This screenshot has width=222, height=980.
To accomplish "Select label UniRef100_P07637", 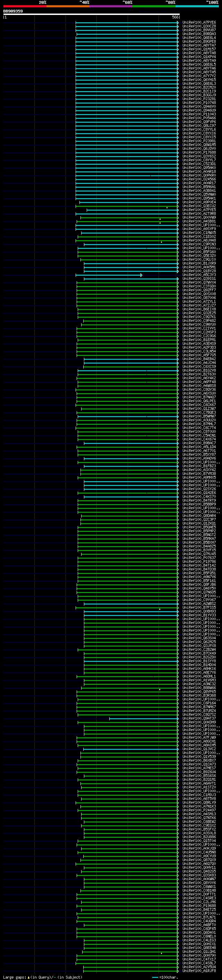I will point(199,558).
